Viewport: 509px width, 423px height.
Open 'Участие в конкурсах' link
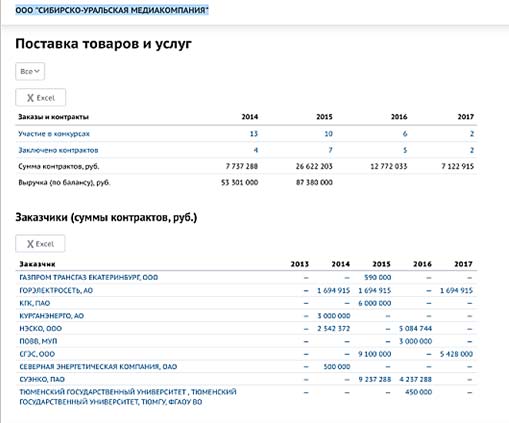click(x=54, y=134)
